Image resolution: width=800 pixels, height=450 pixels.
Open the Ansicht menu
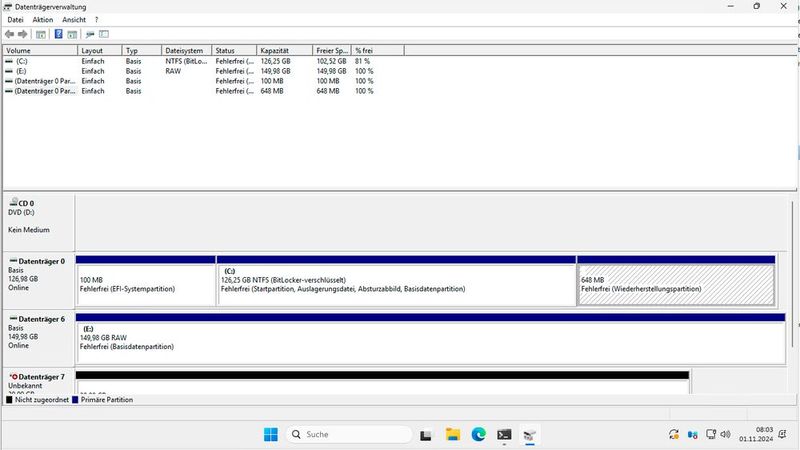(x=74, y=20)
